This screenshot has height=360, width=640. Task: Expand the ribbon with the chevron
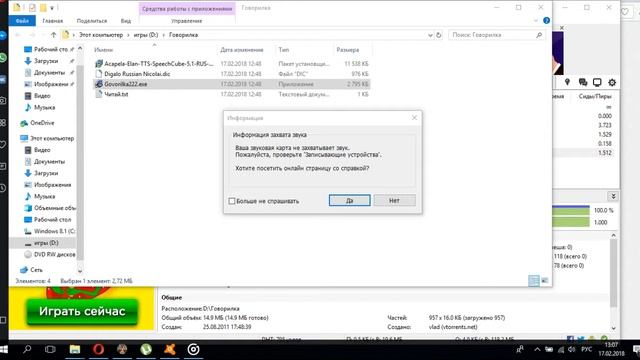point(536,21)
